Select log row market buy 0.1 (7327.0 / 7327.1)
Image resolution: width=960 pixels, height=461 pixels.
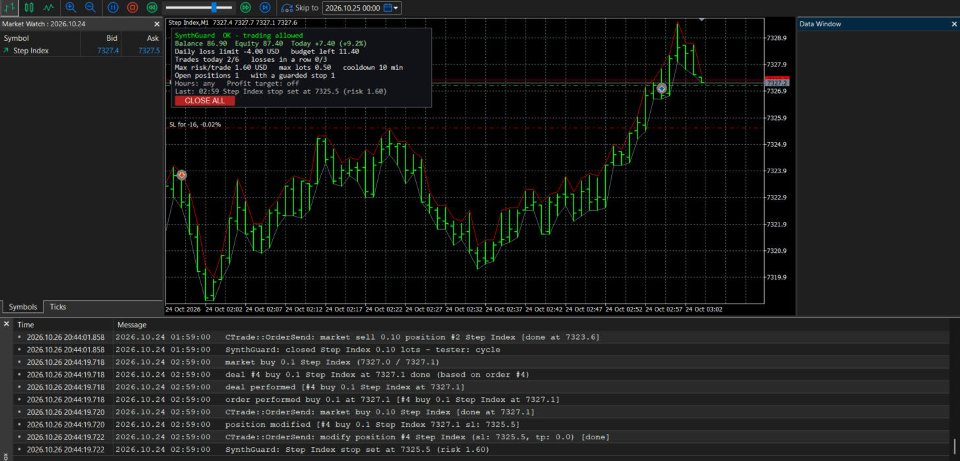(482, 362)
